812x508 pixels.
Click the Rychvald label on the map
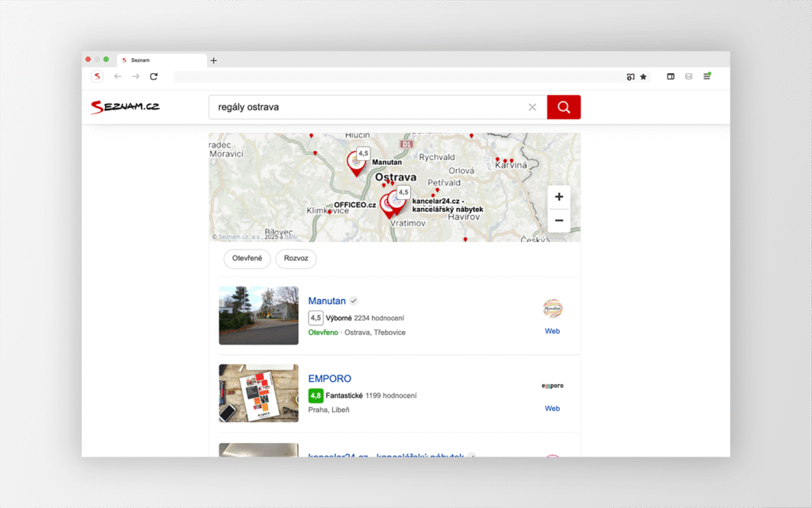coord(437,157)
